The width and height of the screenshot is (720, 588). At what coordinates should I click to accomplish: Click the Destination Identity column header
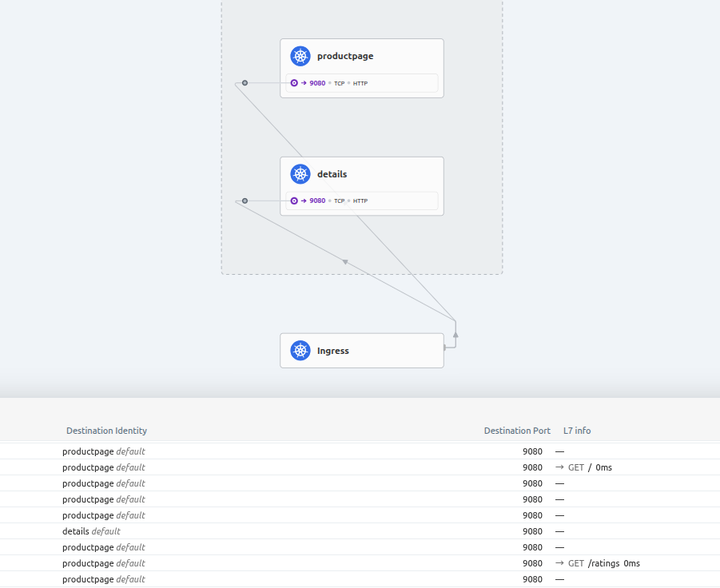point(106,431)
